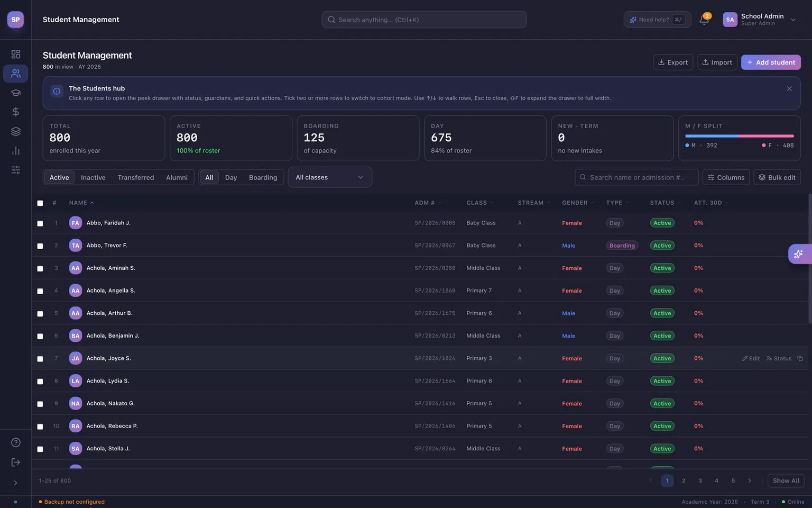The width and height of the screenshot is (812, 508).
Task: Open the All classes dropdown
Action: click(x=330, y=177)
